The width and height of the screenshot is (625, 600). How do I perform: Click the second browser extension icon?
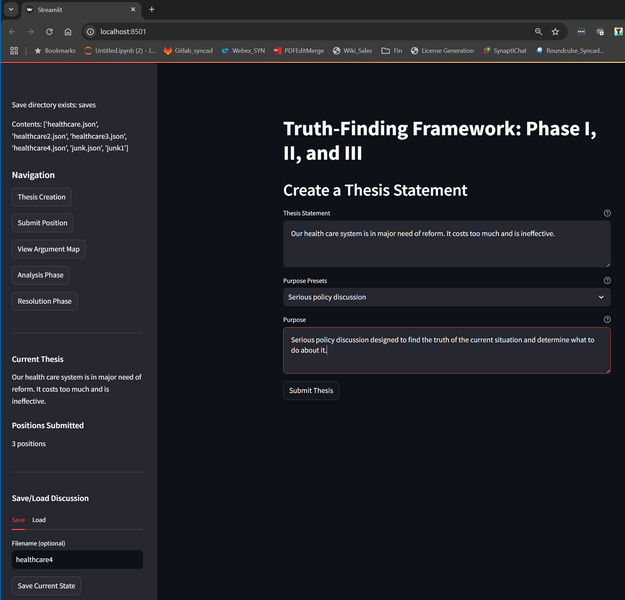click(600, 31)
